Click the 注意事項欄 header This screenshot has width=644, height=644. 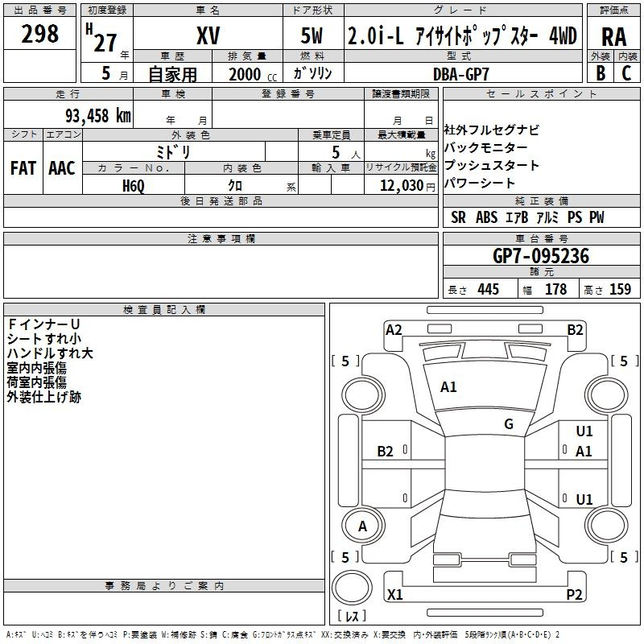tap(221, 238)
